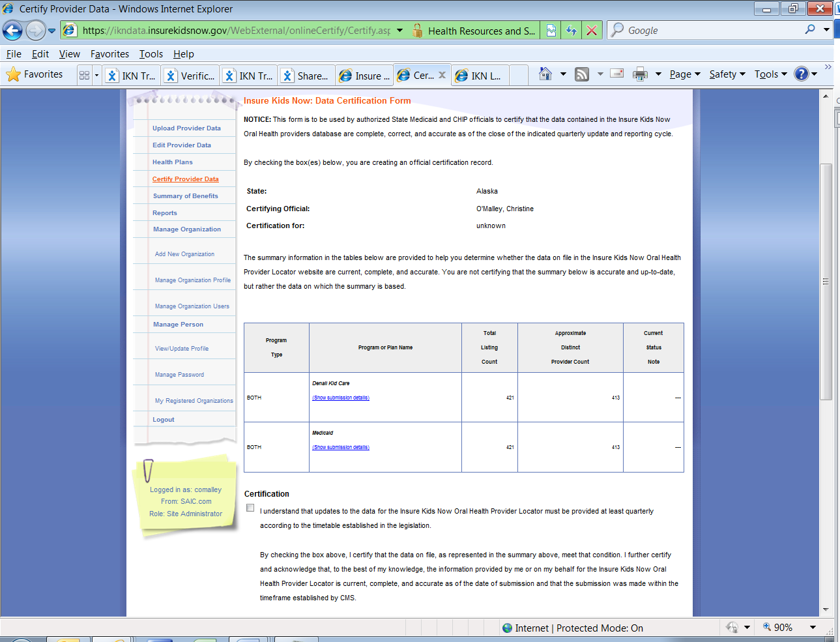
Task: Click the vertical page scrollbar thumb
Action: [826, 280]
